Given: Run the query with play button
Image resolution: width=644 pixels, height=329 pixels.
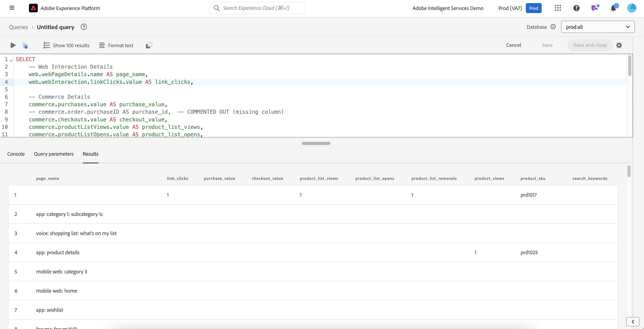Looking at the screenshot, I should [x=13, y=45].
